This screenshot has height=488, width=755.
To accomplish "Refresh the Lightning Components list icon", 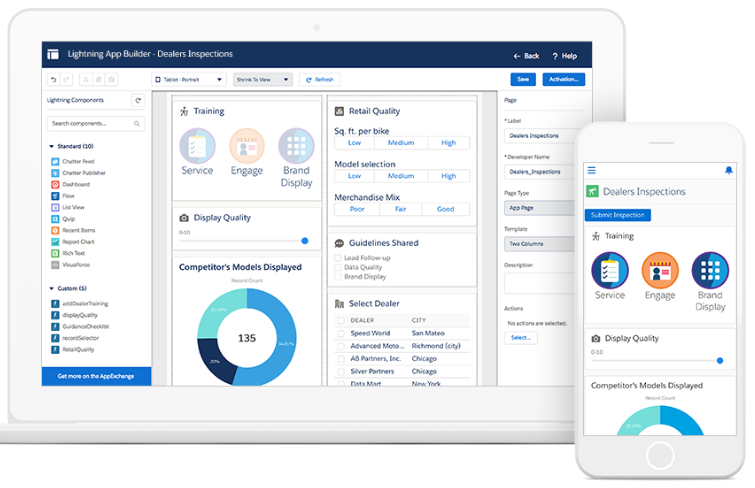I will pyautogui.click(x=138, y=100).
